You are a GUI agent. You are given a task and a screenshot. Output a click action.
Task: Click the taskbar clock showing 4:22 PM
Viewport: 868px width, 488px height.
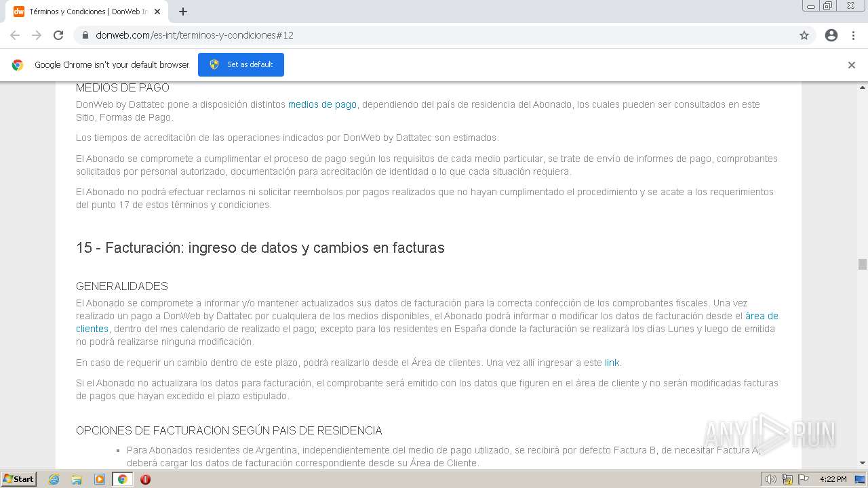pyautogui.click(x=833, y=479)
